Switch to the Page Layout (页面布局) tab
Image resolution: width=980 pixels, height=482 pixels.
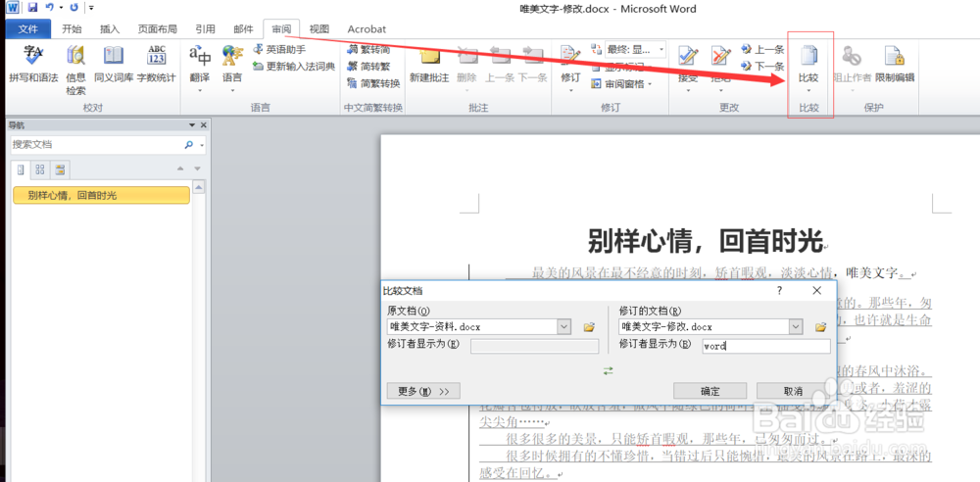157,28
